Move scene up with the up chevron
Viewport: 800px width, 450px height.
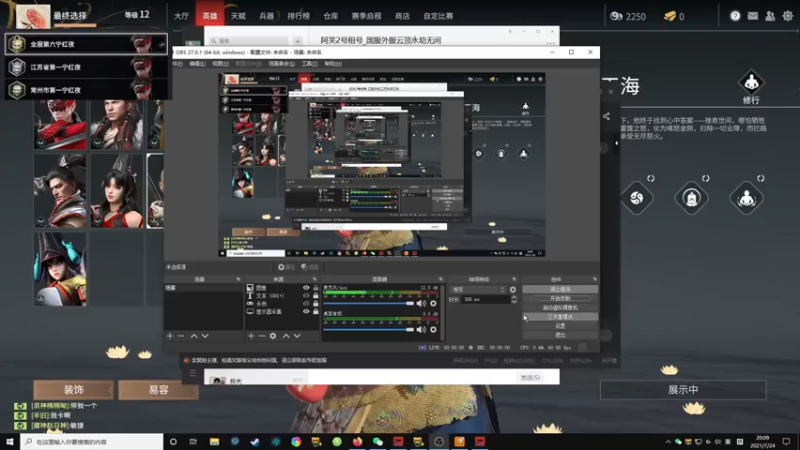(194, 336)
